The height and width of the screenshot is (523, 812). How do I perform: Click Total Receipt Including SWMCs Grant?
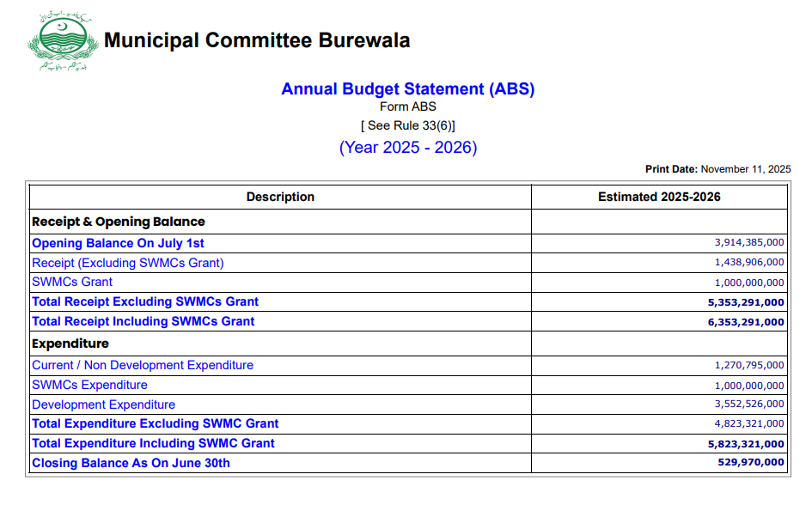(143, 321)
